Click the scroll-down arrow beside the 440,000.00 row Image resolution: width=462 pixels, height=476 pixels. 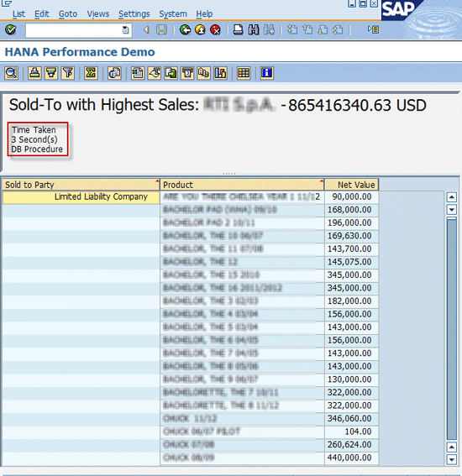coord(452,459)
